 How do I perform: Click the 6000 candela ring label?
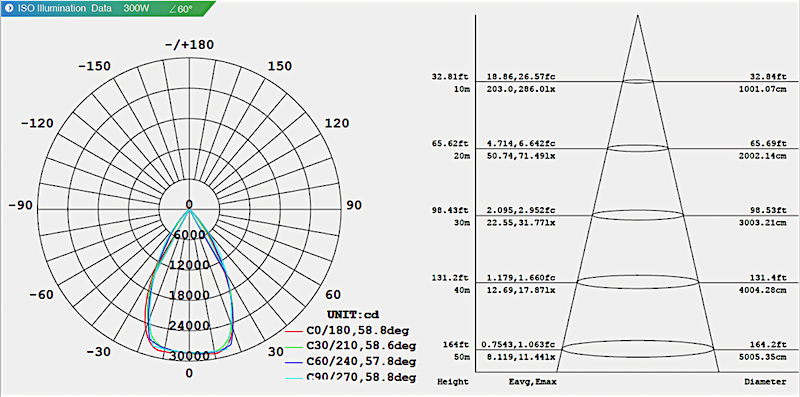[x=189, y=235]
